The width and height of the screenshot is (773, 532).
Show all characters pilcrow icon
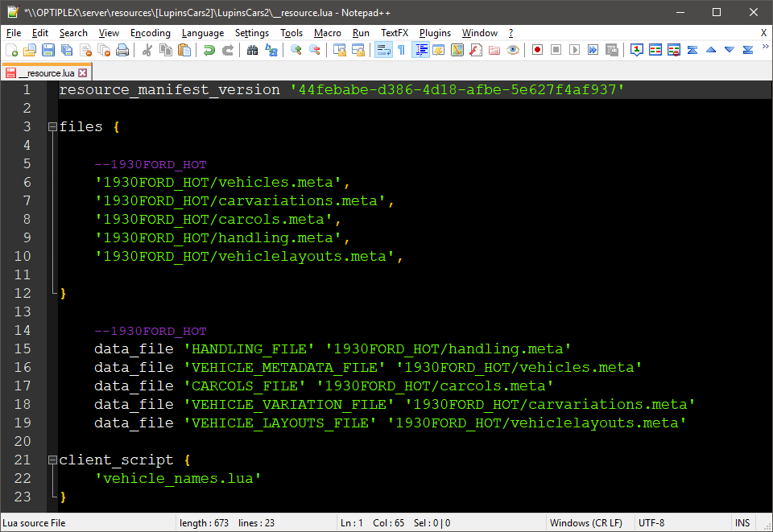coord(401,50)
